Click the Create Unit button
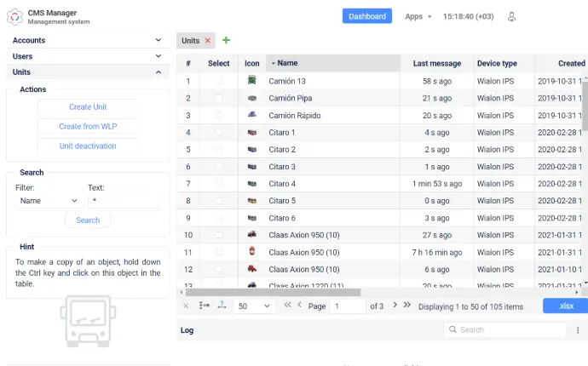 [x=88, y=106]
